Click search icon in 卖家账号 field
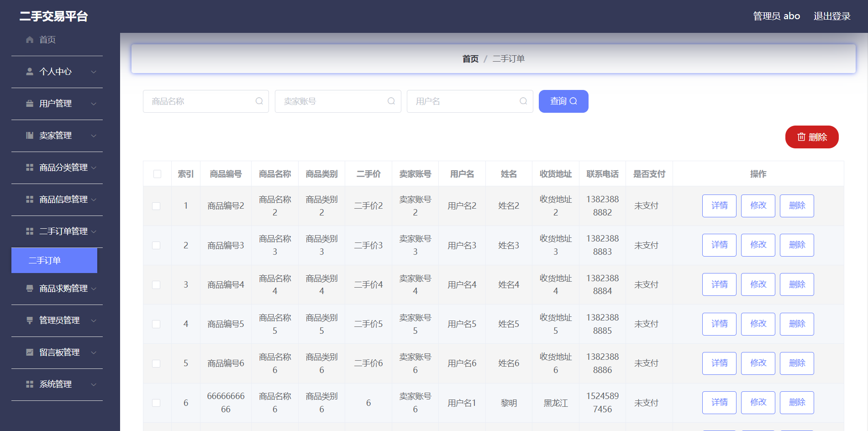This screenshot has height=431, width=868. [391, 101]
